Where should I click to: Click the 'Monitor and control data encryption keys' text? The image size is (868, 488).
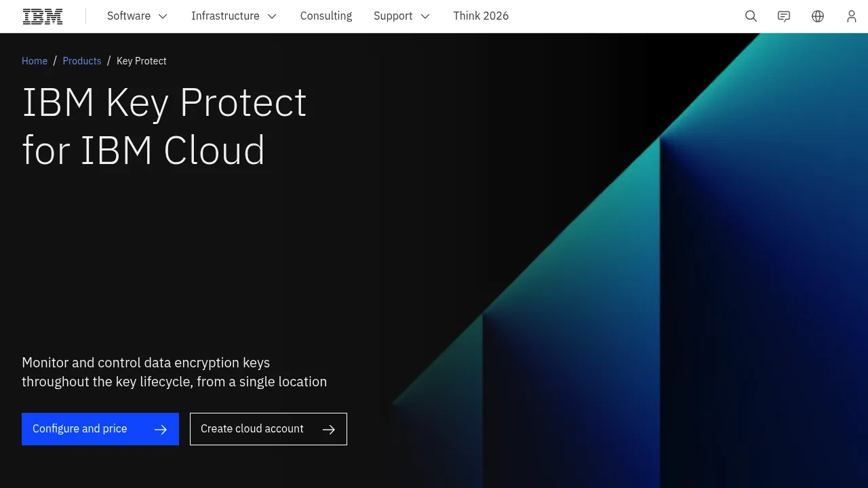point(146,363)
